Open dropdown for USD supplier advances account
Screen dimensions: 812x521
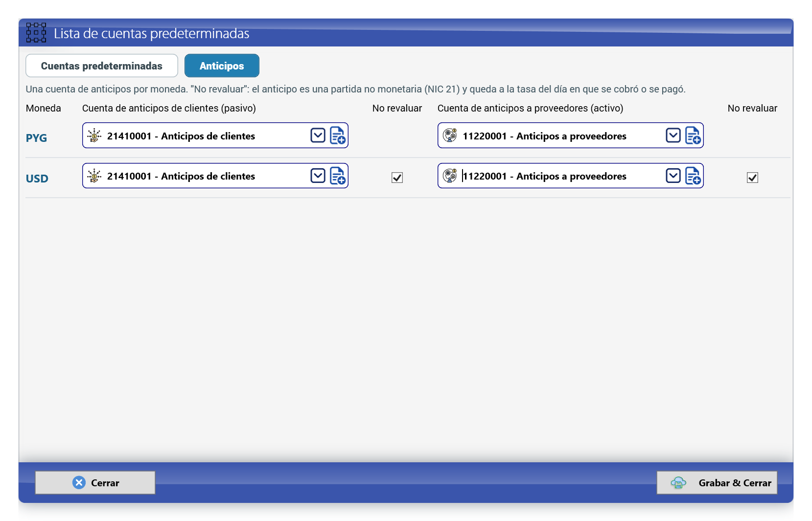[x=673, y=176]
